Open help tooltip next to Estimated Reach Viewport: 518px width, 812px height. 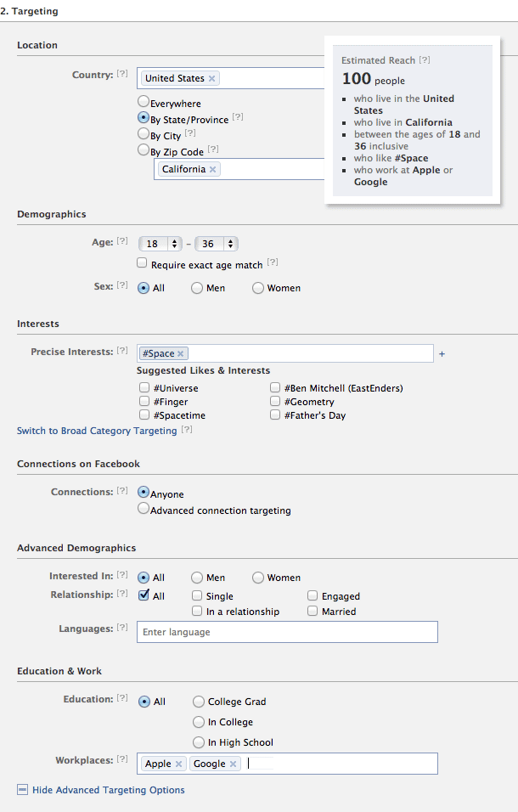tap(425, 60)
